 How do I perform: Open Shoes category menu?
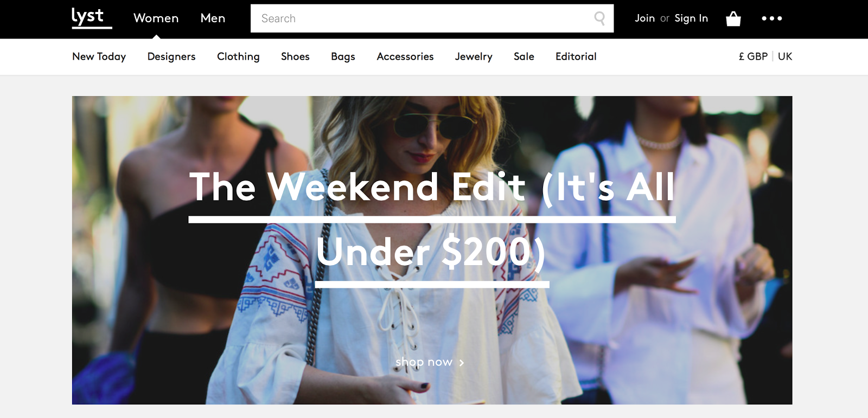click(x=295, y=56)
